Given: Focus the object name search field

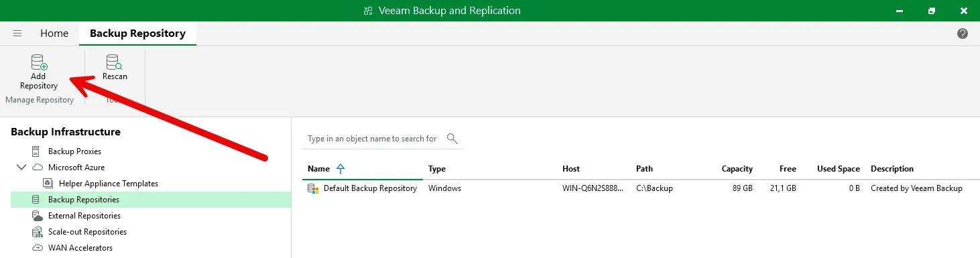Looking at the screenshot, I should point(372,139).
